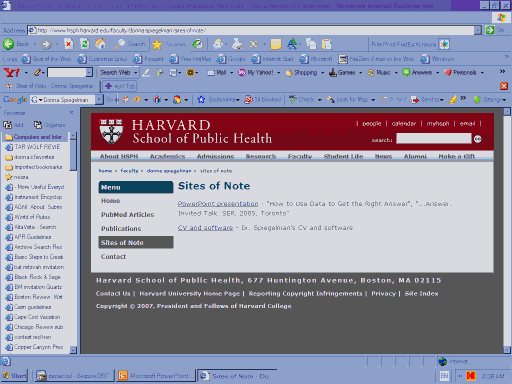Open Favorites using the star toolbar icon

pos(157,44)
